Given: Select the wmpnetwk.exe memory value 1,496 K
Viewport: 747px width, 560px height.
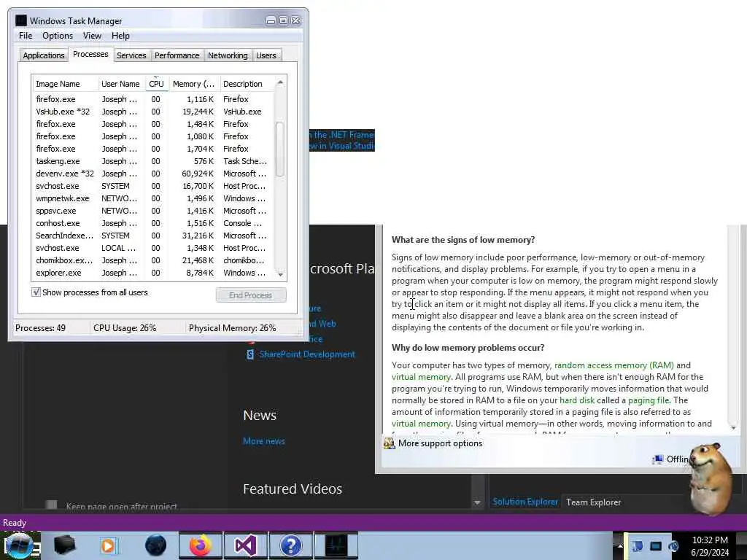Looking at the screenshot, I should click(x=200, y=198).
